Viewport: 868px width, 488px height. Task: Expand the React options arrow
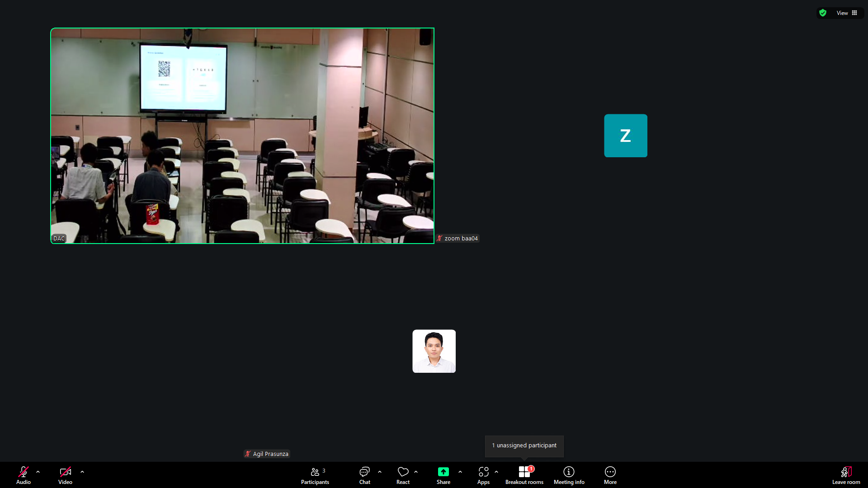416,472
